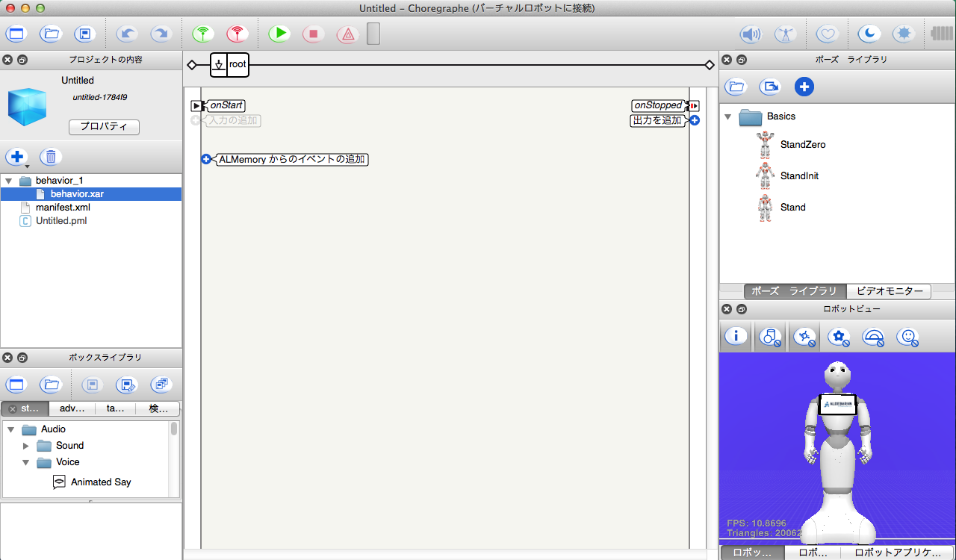Show robot view info icon
Screen dimensions: 956x560
736,337
